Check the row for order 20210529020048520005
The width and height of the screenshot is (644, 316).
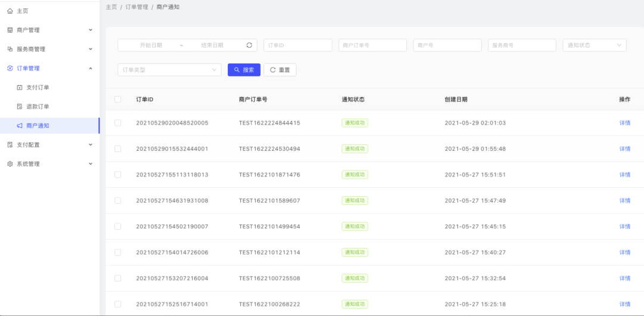pos(117,123)
